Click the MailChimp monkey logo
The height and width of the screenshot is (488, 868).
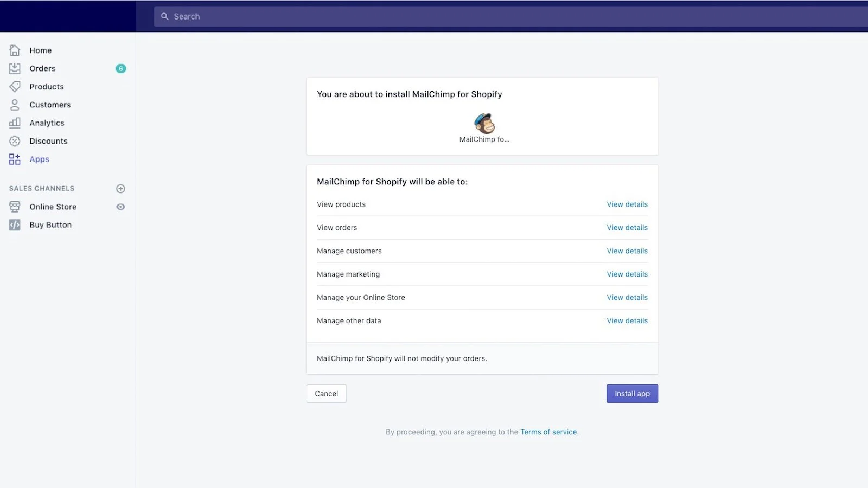484,123
